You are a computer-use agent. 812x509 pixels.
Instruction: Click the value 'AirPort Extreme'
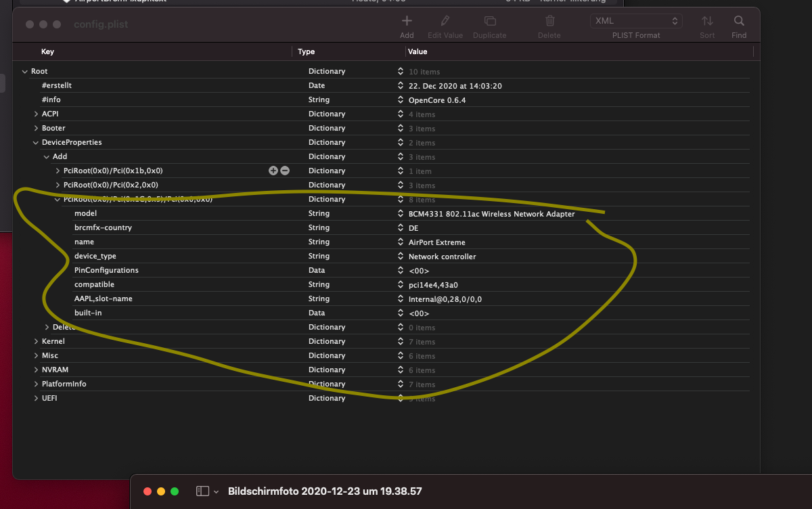pyautogui.click(x=437, y=242)
